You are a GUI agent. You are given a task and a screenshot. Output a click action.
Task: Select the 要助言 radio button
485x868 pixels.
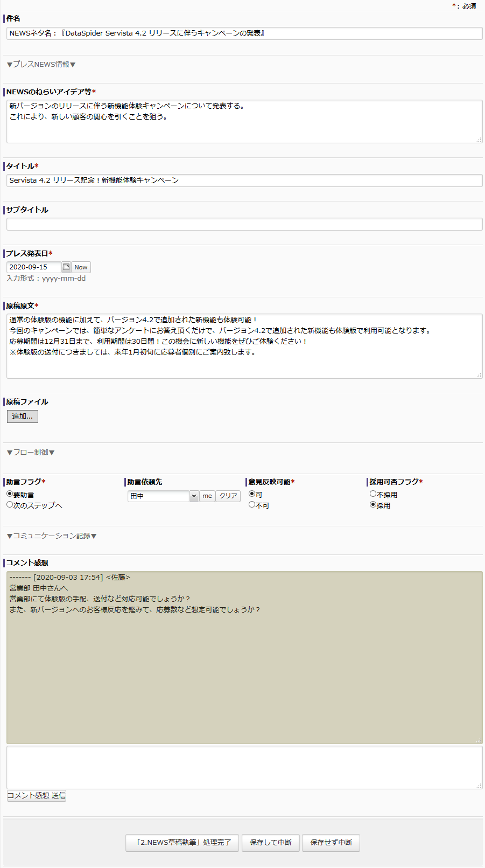pos(10,494)
